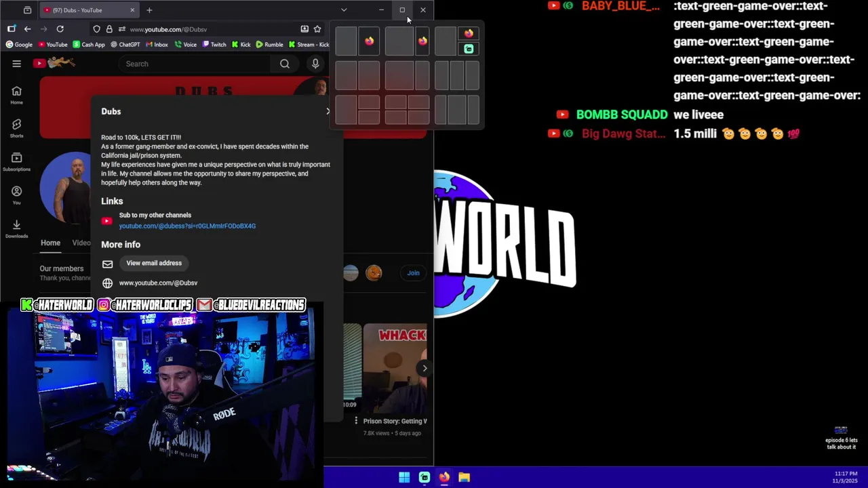868x488 pixels.
Task: Open the tracking protection shield panel
Action: (97, 29)
